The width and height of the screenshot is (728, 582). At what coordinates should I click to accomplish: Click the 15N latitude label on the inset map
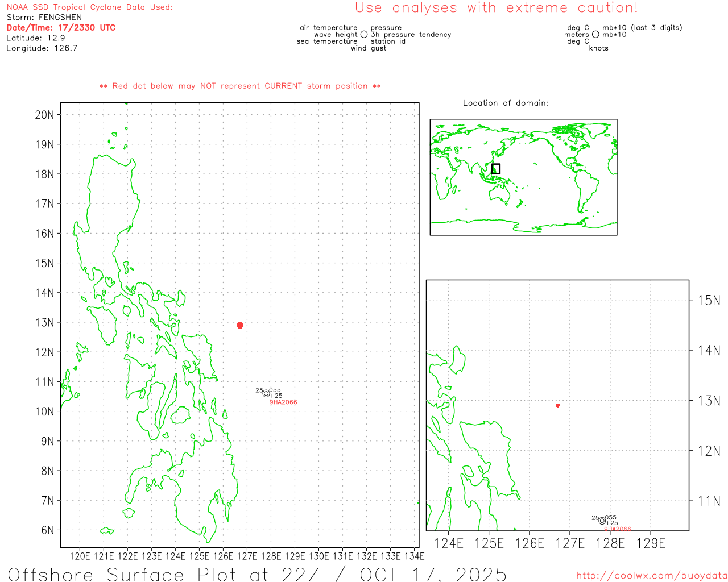coord(709,301)
